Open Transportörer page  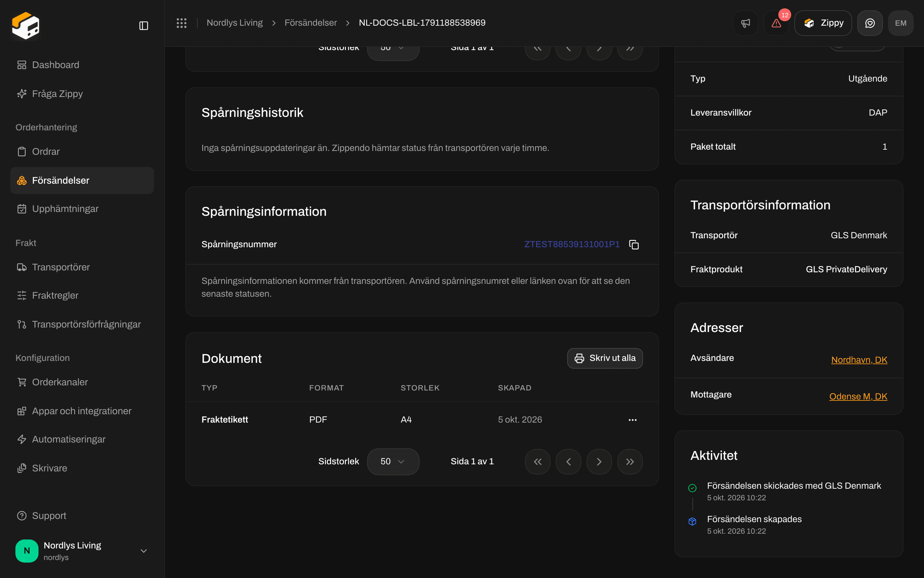pos(82,267)
